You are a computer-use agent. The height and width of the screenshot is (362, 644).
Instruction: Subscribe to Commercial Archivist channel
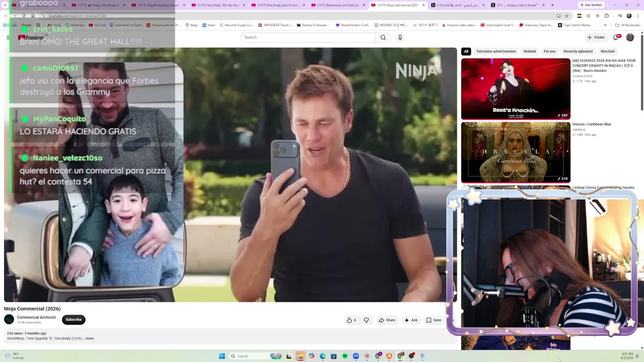point(73,320)
